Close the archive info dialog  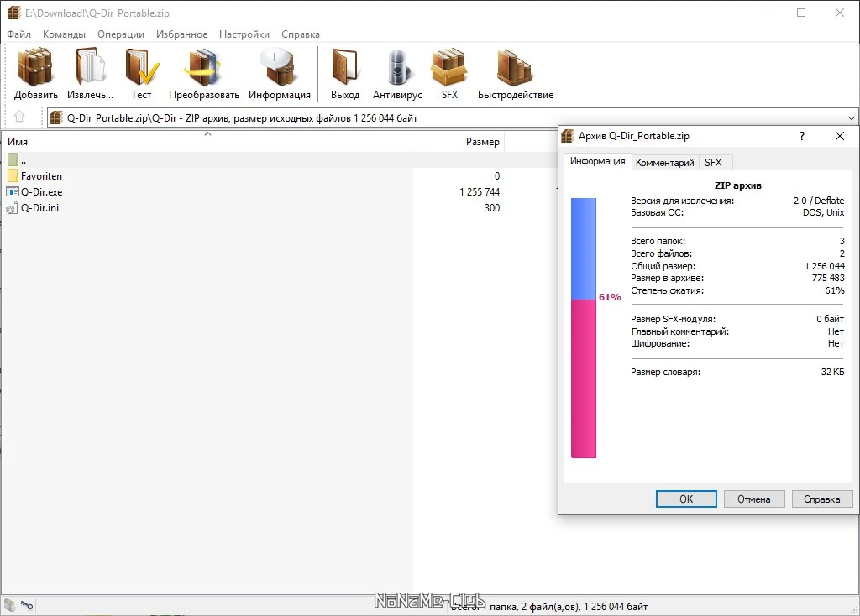point(839,136)
